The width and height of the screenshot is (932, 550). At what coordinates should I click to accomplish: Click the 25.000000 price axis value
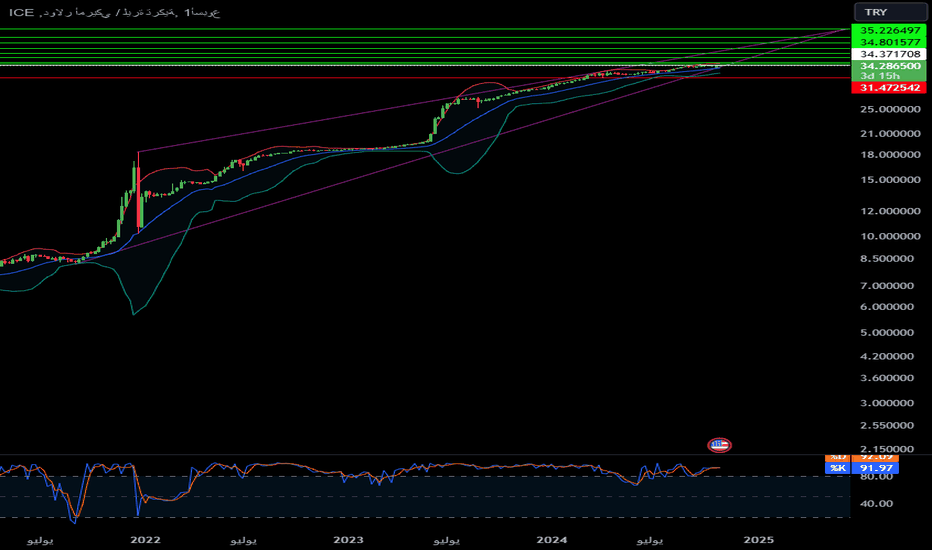[890, 109]
